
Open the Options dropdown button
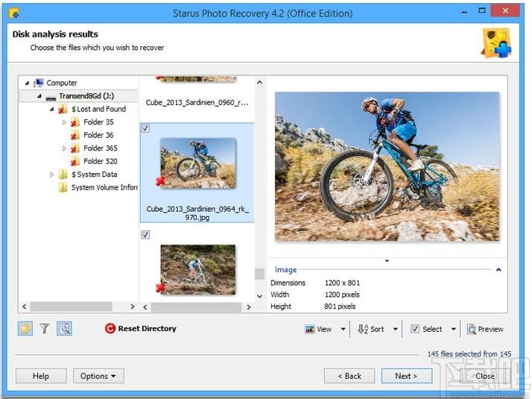98,376
